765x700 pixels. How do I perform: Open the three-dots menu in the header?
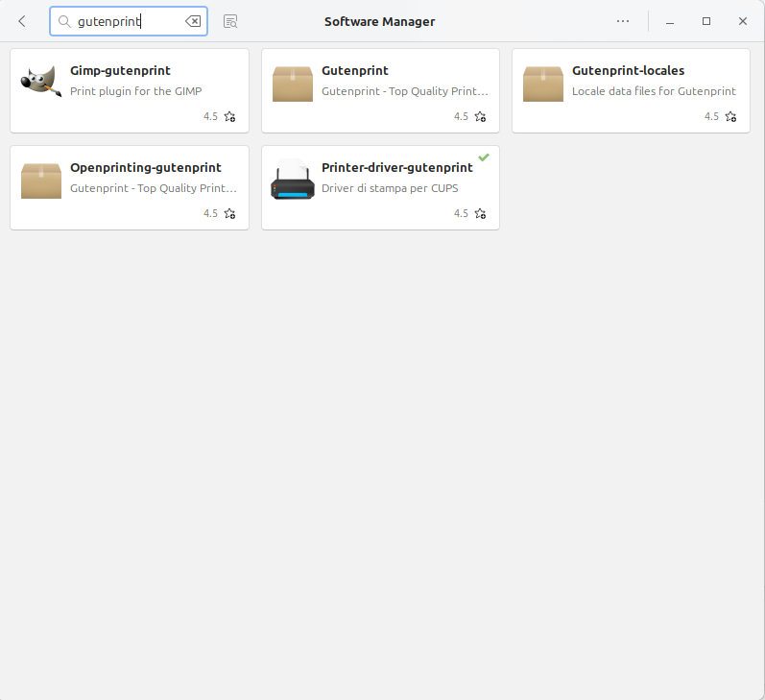point(623,21)
